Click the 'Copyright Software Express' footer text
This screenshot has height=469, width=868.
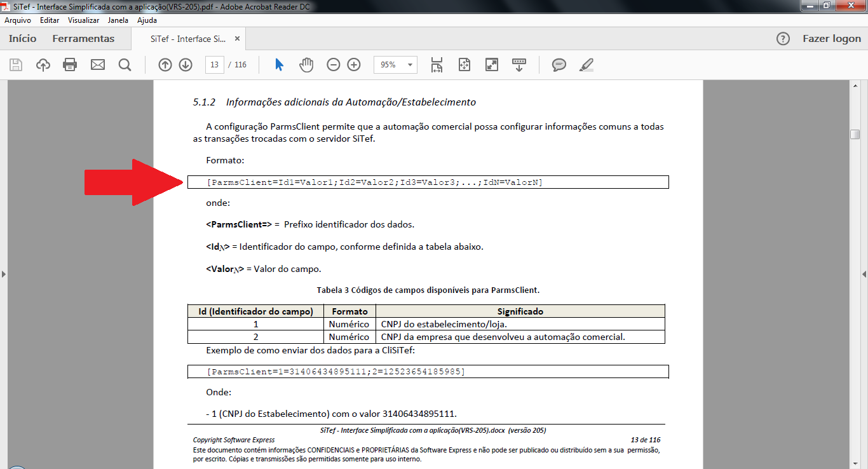(x=234, y=440)
